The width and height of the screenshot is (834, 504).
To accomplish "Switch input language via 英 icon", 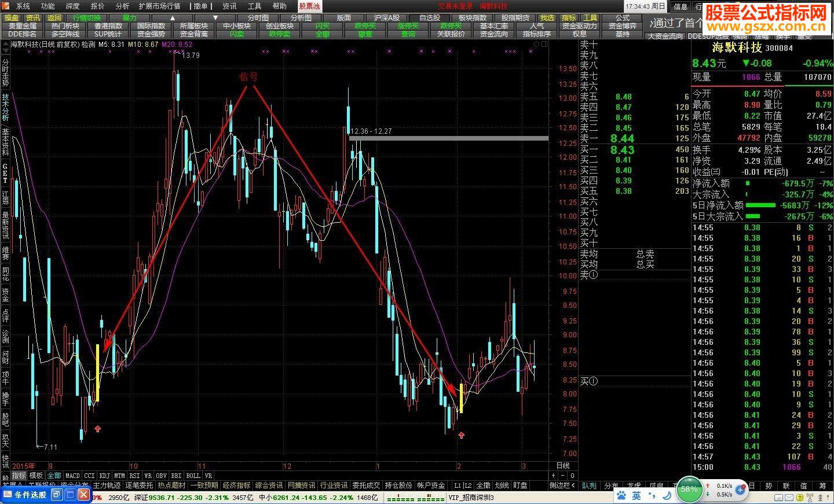I will point(637,496).
